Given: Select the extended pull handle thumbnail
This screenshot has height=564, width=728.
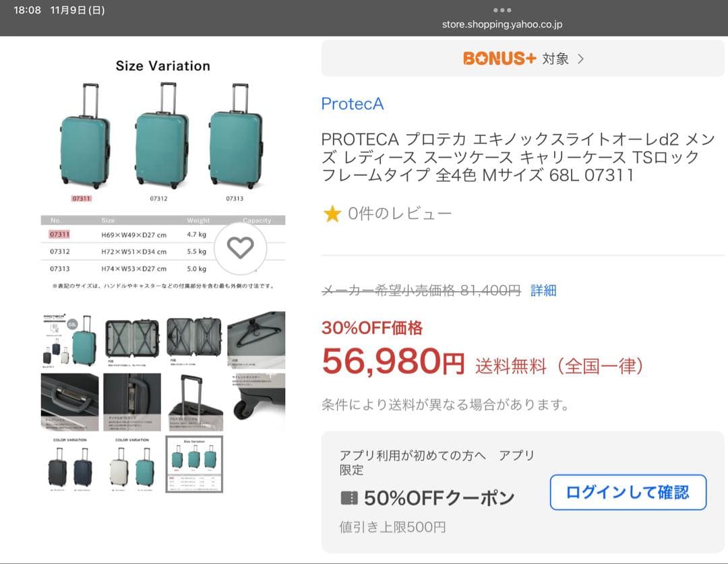Looking at the screenshot, I should 194,402.
